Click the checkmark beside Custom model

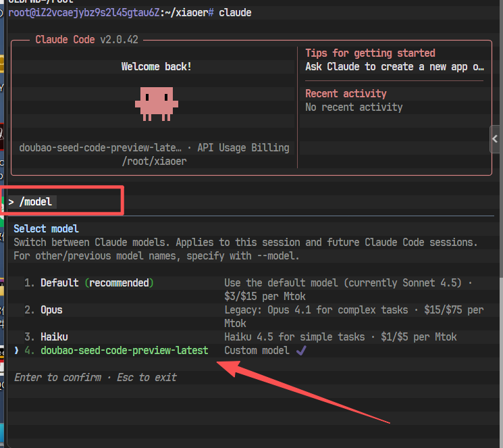pyautogui.click(x=300, y=350)
